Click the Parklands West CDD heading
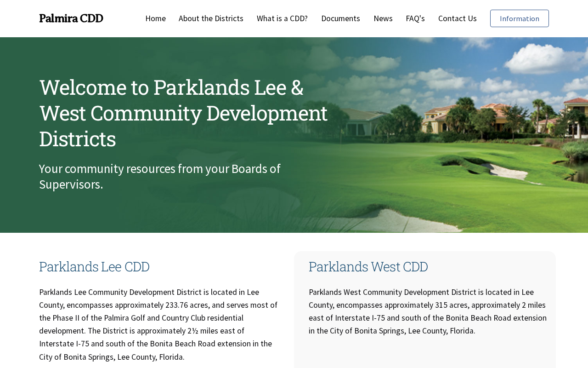Screen dimensions: 588x368 point(368,266)
